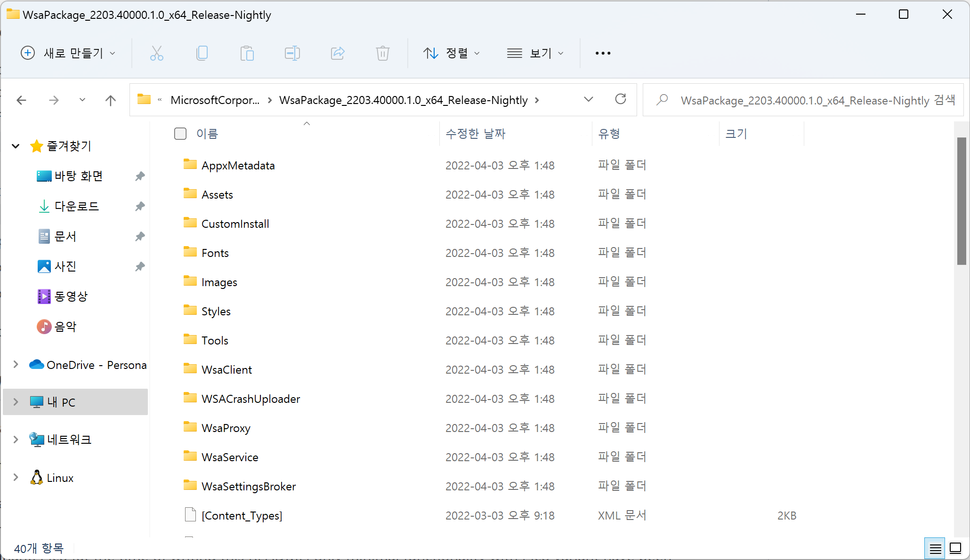Click the Paste clipboard icon
The height and width of the screenshot is (560, 970).
pyautogui.click(x=247, y=53)
